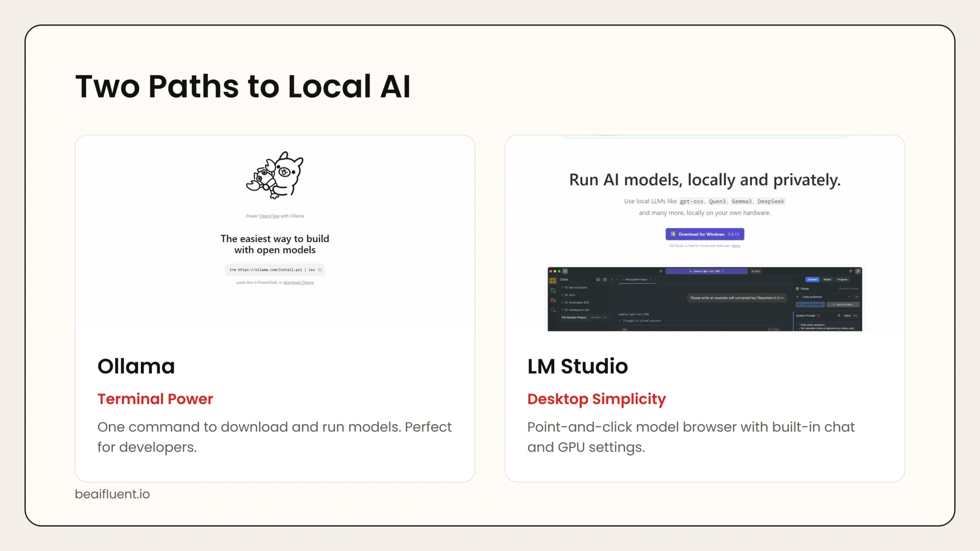Click the LM Studio card heading
980x551 pixels.
tap(578, 366)
